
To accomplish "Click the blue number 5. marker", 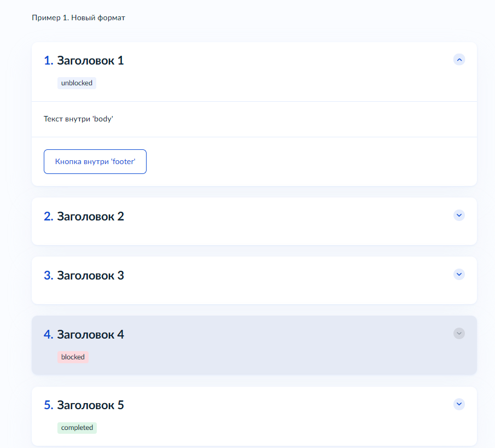I will (48, 405).
